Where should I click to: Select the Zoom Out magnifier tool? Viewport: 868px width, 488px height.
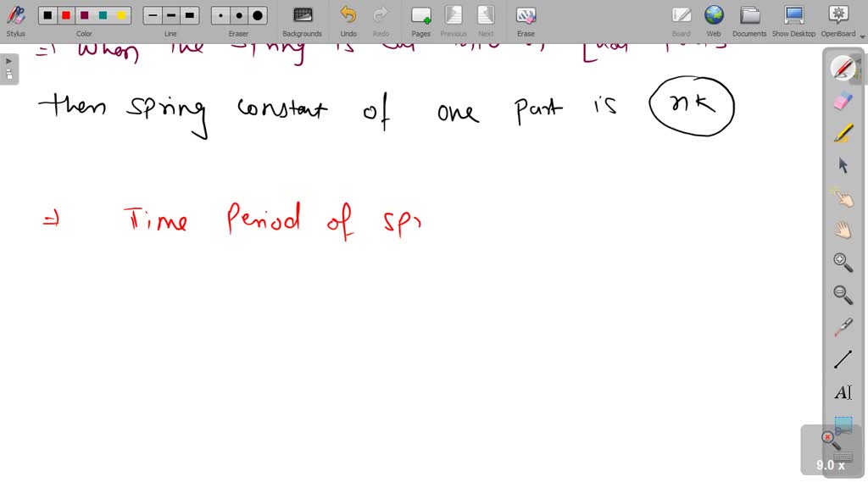843,295
